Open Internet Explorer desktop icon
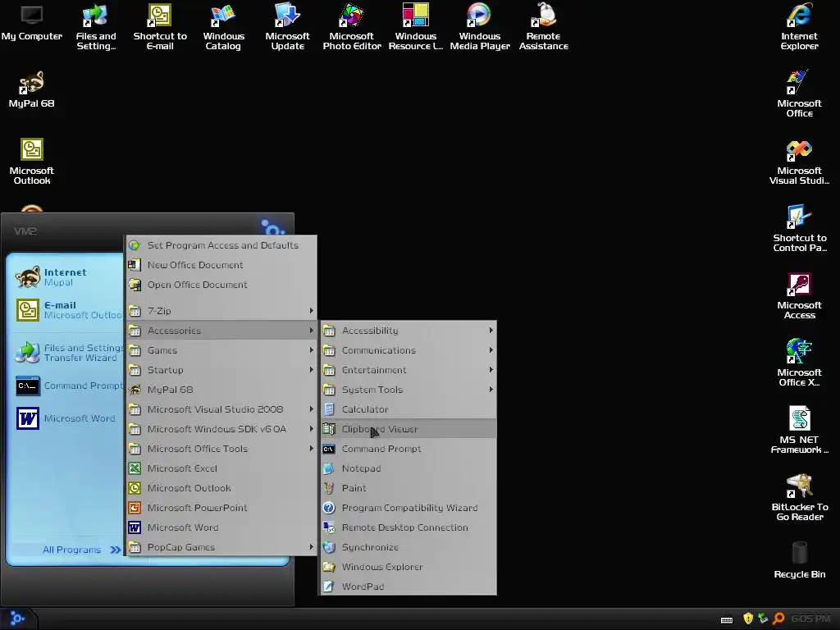 click(x=799, y=27)
